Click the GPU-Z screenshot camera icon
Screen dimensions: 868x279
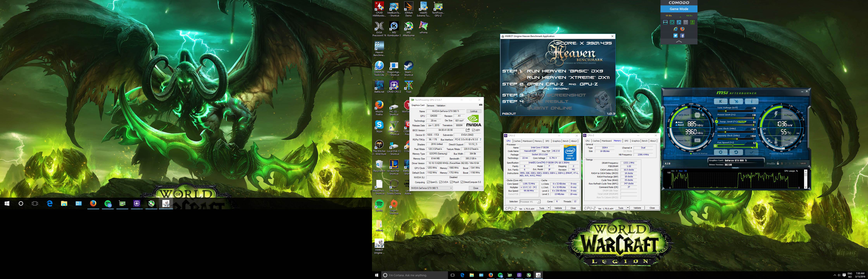480,105
